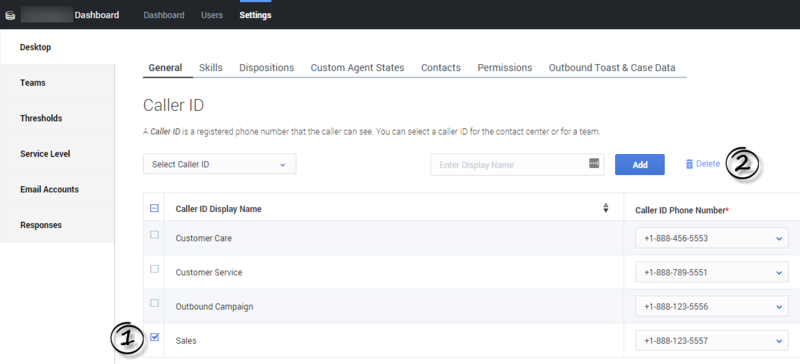Toggle the select-all checkbox in the table header
800x364 pixels.
pos(154,208)
